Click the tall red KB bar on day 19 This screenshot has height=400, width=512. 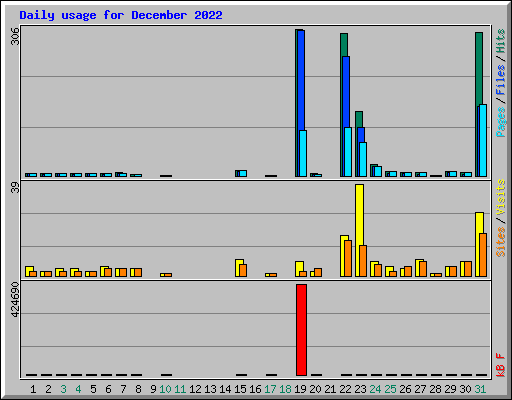point(301,330)
